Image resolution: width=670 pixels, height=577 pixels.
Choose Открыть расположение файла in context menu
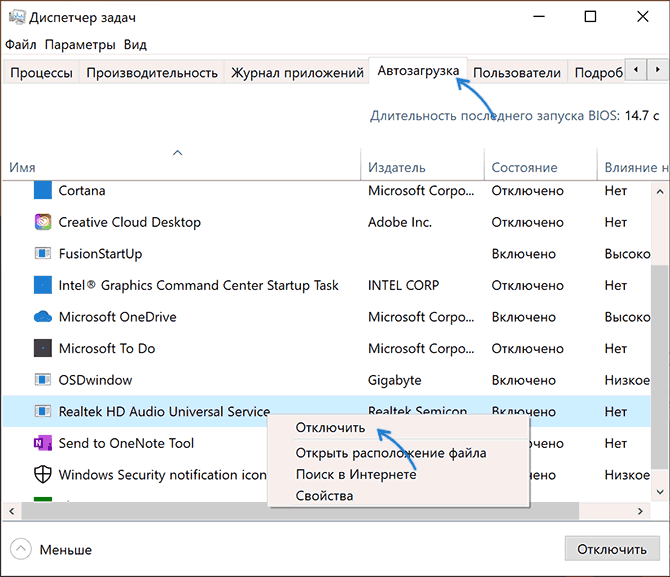click(x=391, y=453)
